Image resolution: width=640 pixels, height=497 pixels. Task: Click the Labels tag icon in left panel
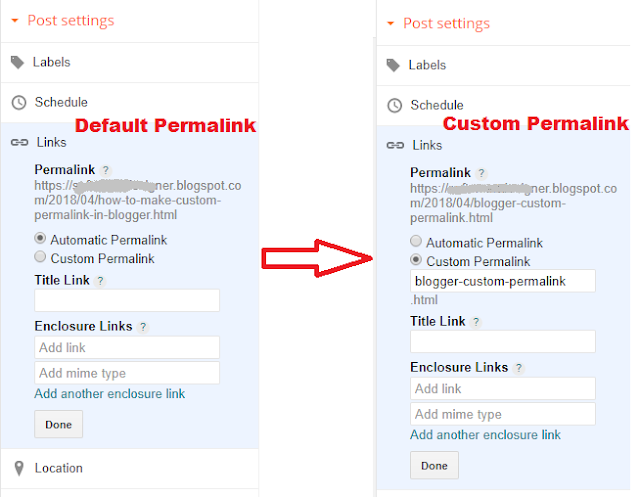[17, 62]
